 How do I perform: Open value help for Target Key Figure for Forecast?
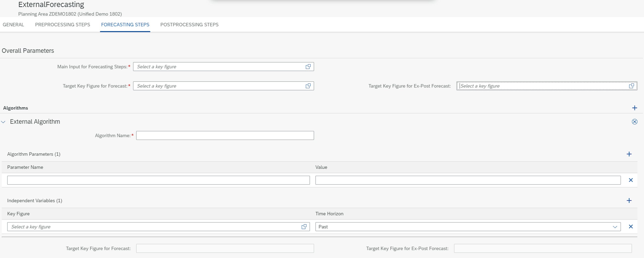point(308,86)
